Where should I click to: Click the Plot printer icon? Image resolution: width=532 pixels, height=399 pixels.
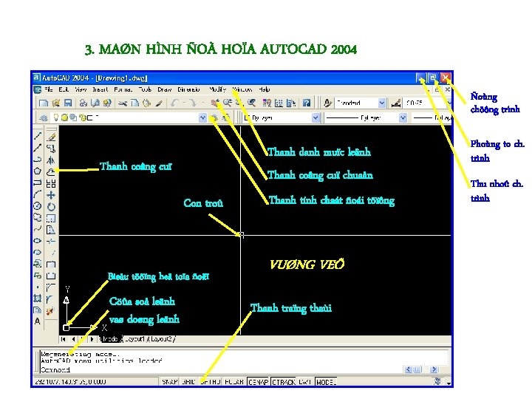tap(83, 103)
